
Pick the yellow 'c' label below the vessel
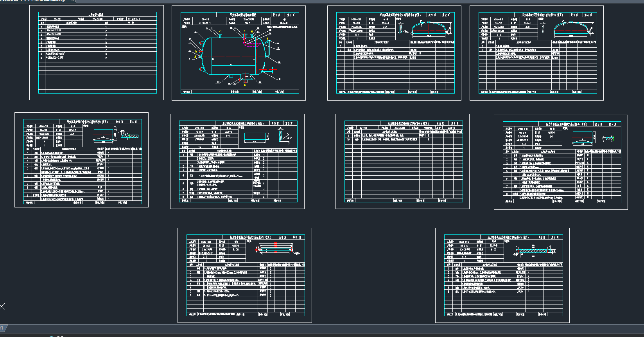click(x=245, y=85)
